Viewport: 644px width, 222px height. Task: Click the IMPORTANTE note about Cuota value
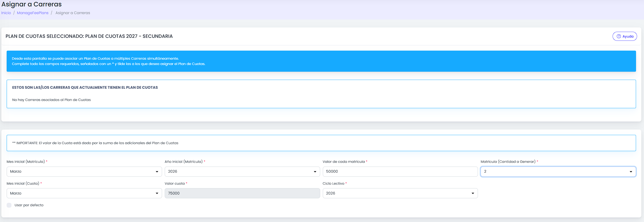95,143
